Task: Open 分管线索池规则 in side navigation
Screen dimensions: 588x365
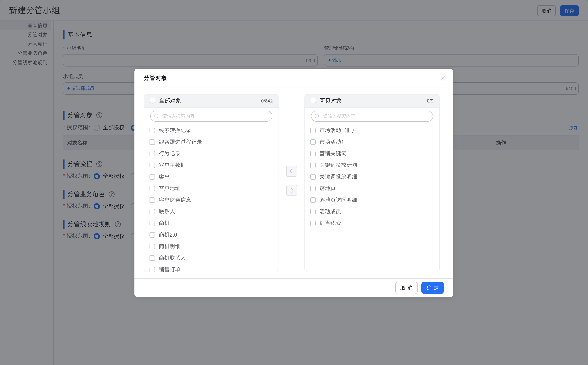Action: 30,62
